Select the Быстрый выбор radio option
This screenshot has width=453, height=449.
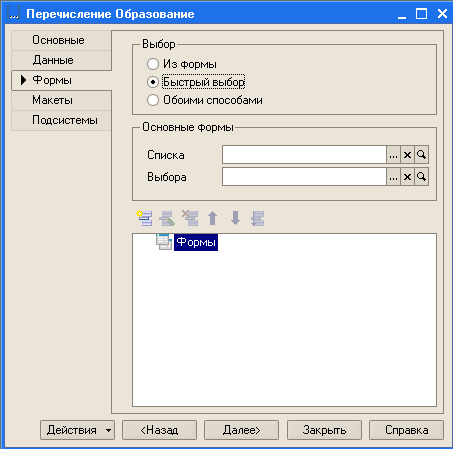click(153, 82)
